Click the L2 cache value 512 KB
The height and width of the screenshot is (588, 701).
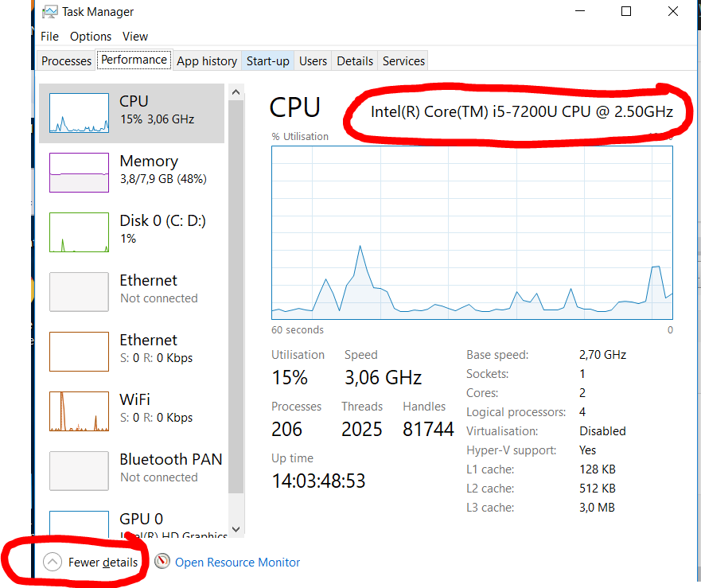pyautogui.click(x=598, y=489)
